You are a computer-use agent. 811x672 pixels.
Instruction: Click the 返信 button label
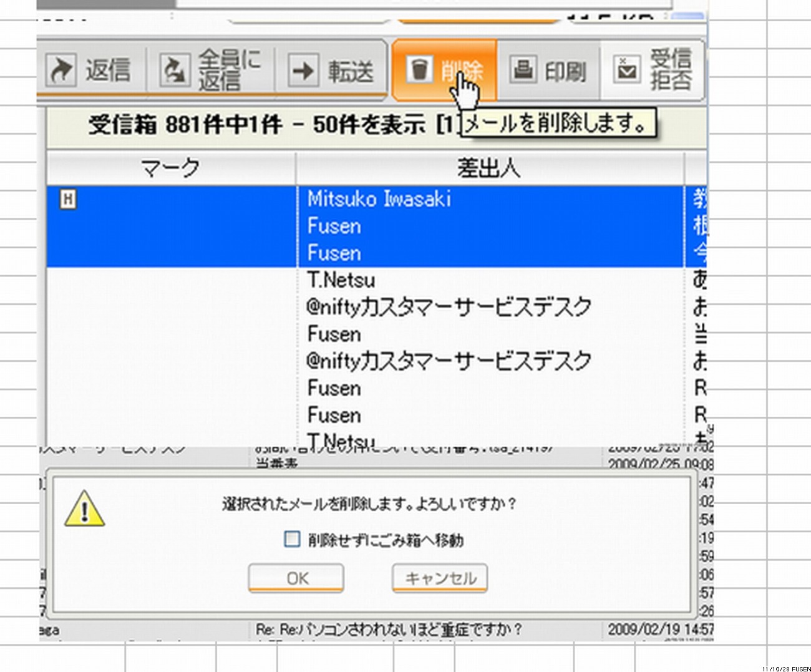[108, 71]
